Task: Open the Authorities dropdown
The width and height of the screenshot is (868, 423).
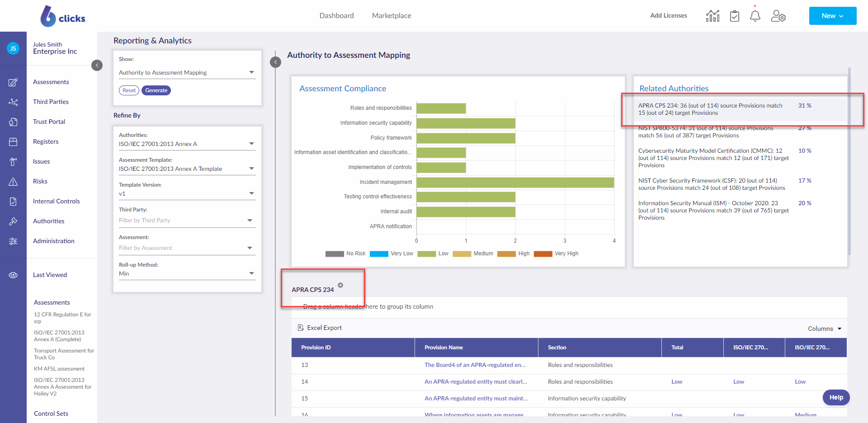Action: 187,144
